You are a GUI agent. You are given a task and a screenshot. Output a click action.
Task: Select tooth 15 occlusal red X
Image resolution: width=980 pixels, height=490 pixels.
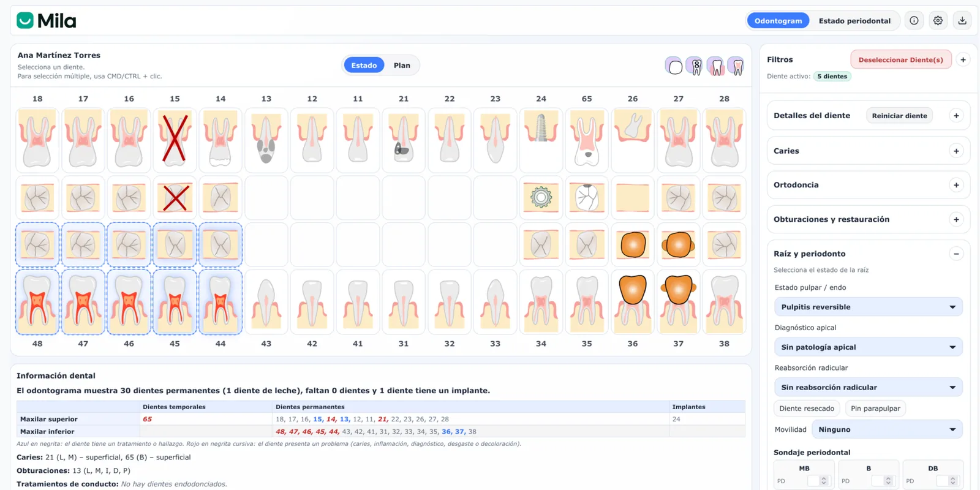pos(175,198)
